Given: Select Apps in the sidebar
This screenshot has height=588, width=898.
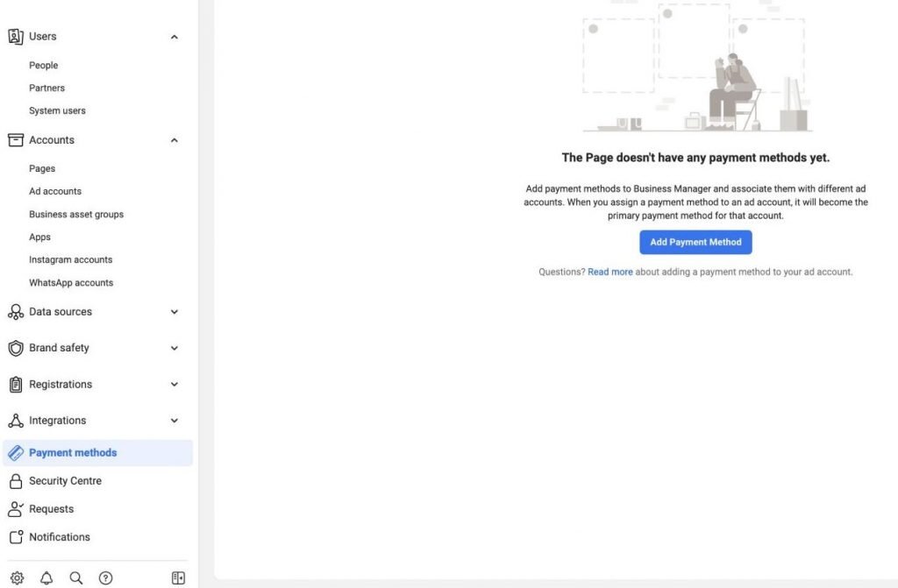Looking at the screenshot, I should 39,237.
